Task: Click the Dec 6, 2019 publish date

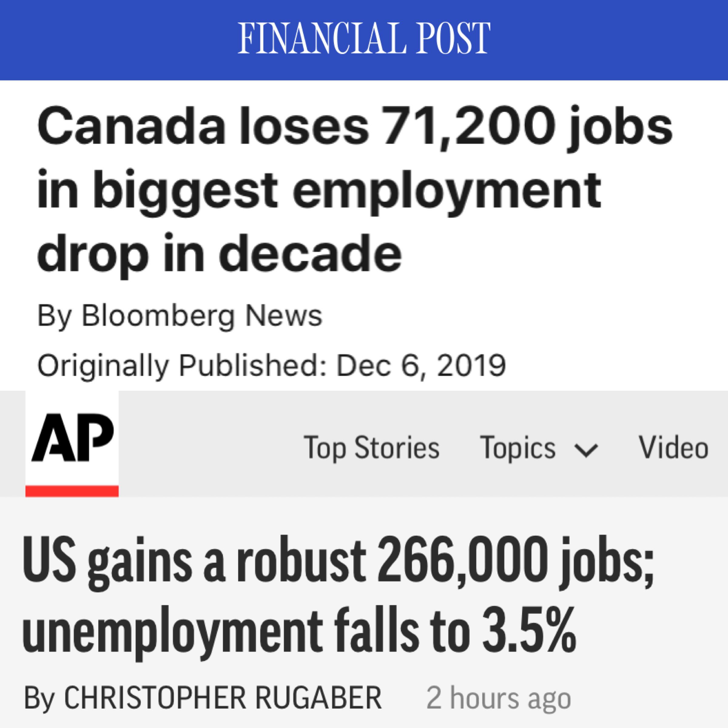Action: point(421,366)
